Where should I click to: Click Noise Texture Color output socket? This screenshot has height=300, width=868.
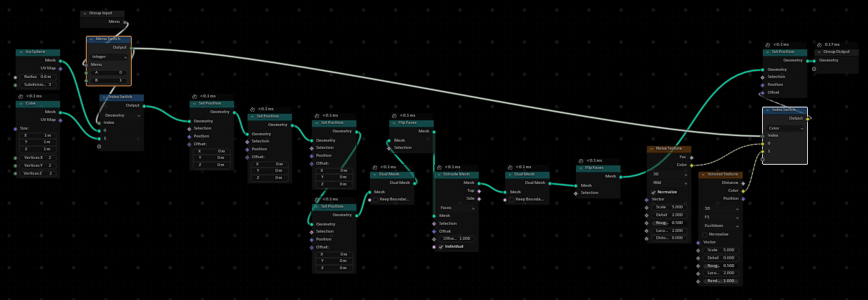(691, 165)
